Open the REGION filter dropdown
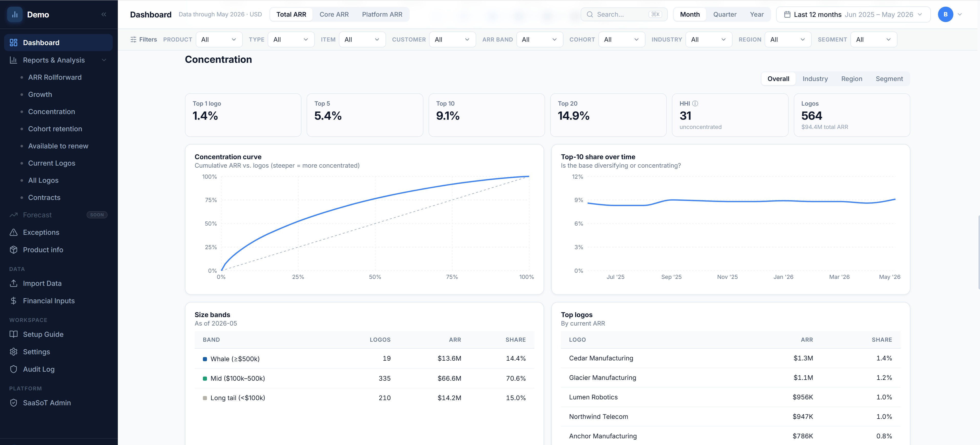980x445 pixels. [x=788, y=39]
